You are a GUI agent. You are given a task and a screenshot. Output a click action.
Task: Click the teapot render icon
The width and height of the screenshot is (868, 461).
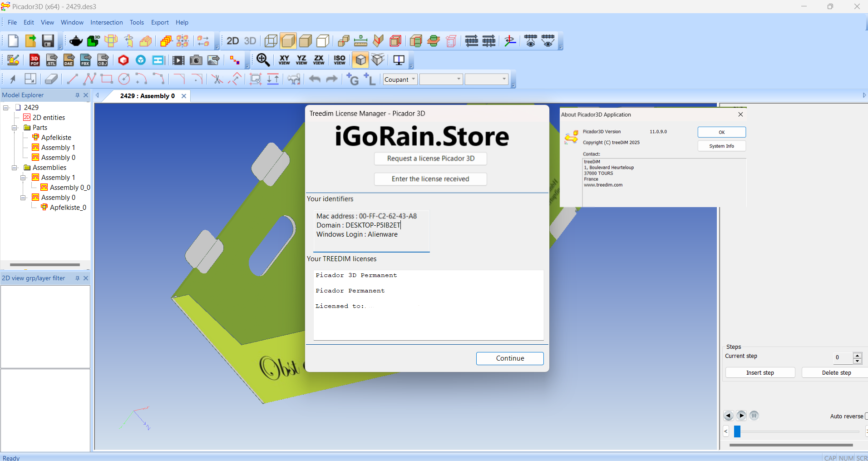coord(76,41)
